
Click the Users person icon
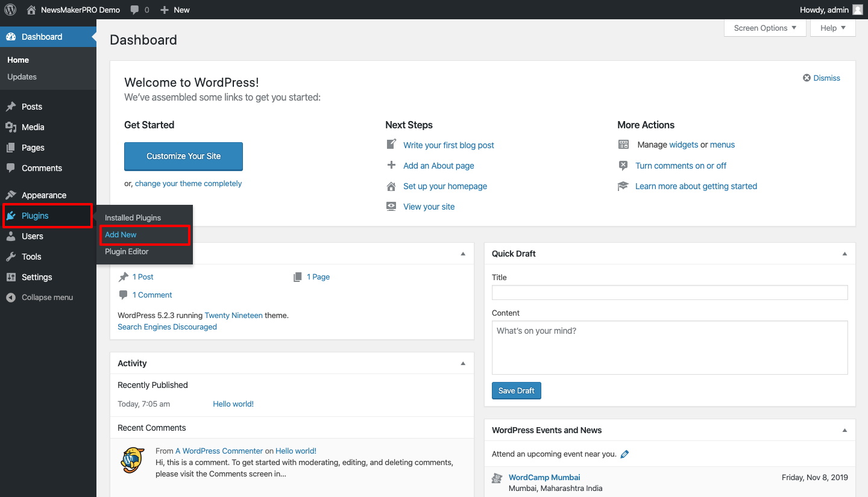pos(11,236)
